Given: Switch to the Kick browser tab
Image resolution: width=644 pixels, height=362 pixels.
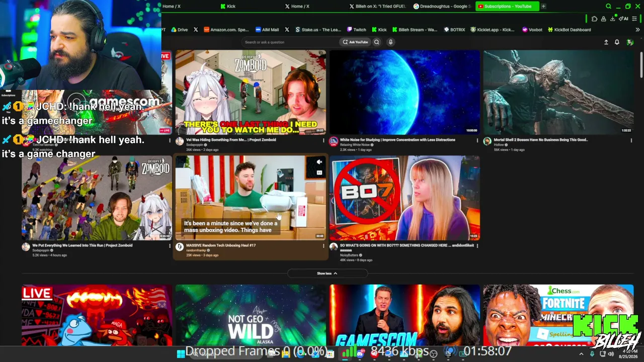Looking at the screenshot, I should tap(228, 7).
